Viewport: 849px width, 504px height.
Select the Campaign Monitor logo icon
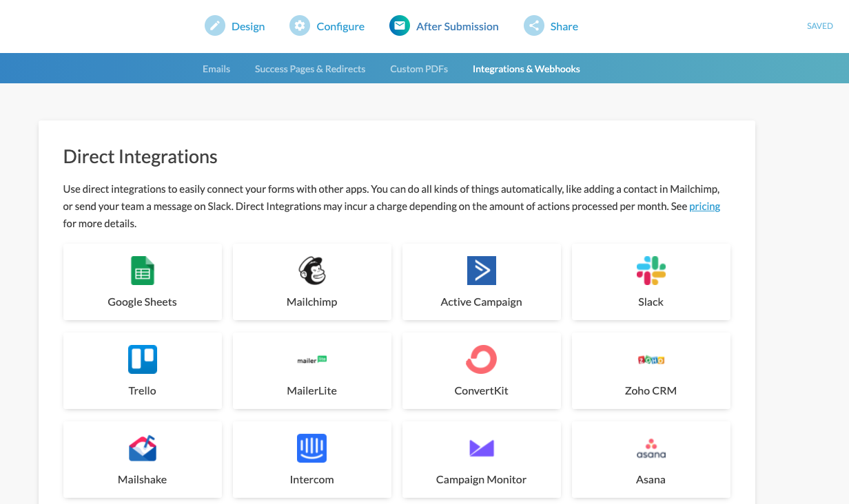click(482, 448)
